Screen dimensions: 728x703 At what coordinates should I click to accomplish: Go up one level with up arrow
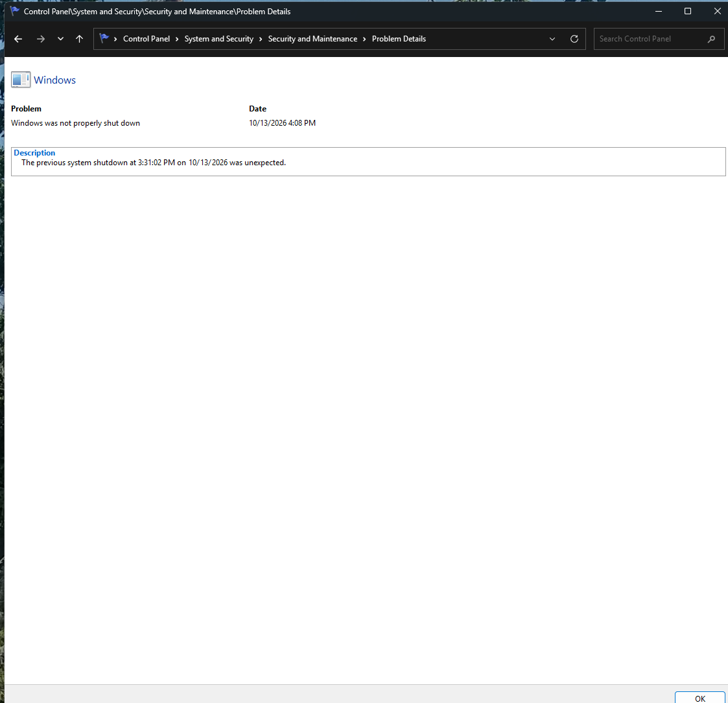tap(79, 39)
